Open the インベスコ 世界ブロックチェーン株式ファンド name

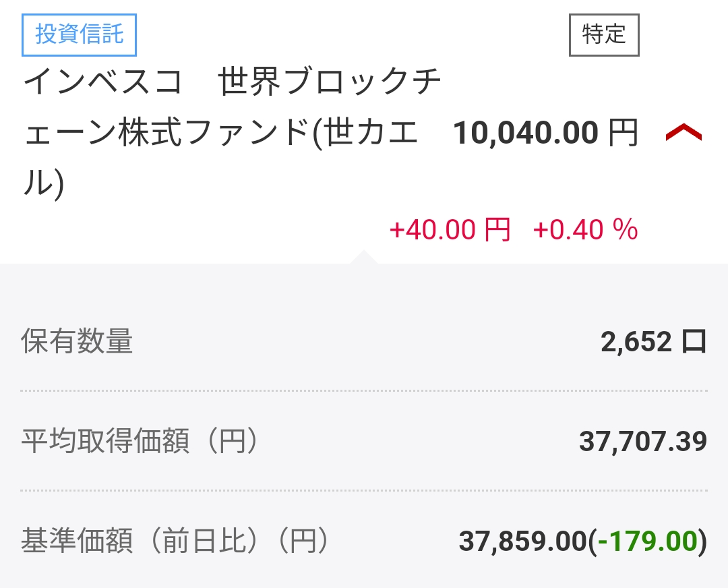[232, 132]
